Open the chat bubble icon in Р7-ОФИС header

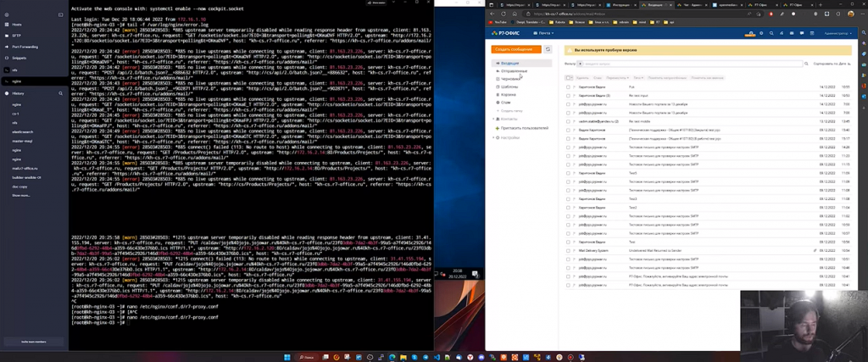[x=802, y=33]
